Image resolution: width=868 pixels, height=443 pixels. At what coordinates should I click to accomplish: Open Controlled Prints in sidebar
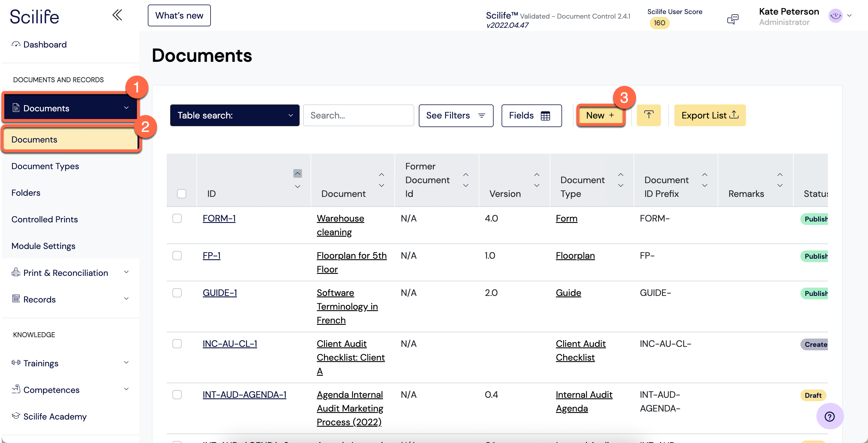click(44, 219)
